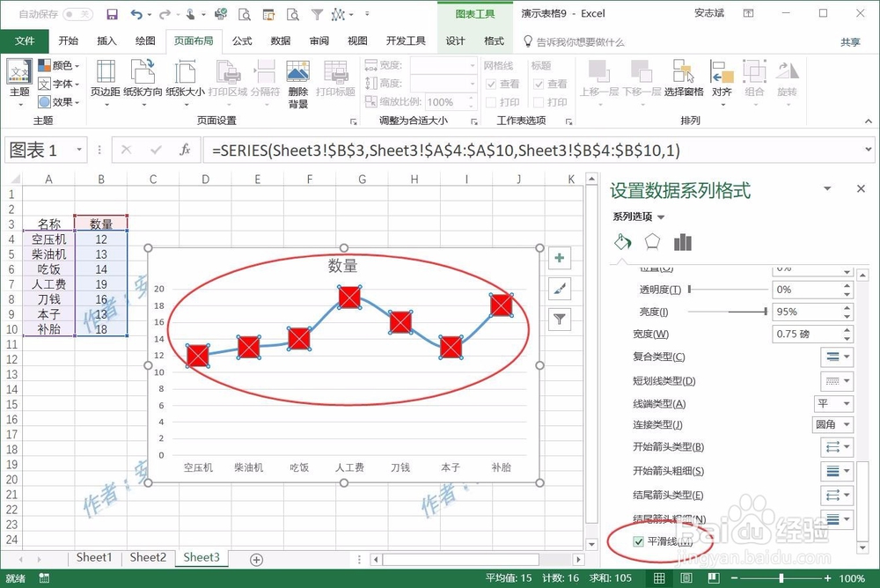Click the chart style brush icon
880x588 pixels.
tap(558, 288)
